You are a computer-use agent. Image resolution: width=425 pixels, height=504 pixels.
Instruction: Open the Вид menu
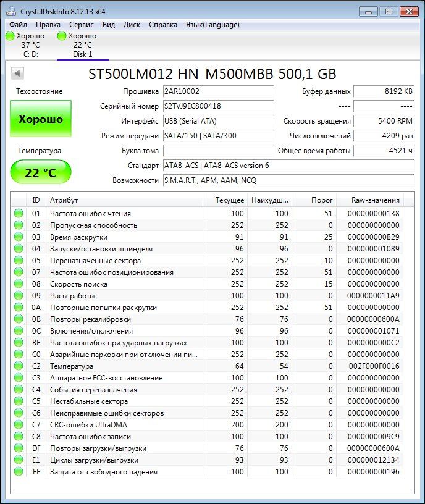(109, 25)
